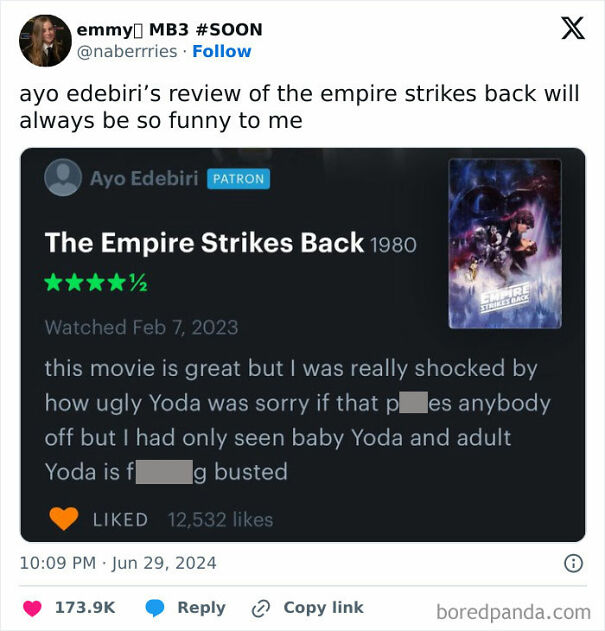
Task: Open the @naberrries handle link
Action: point(127,52)
